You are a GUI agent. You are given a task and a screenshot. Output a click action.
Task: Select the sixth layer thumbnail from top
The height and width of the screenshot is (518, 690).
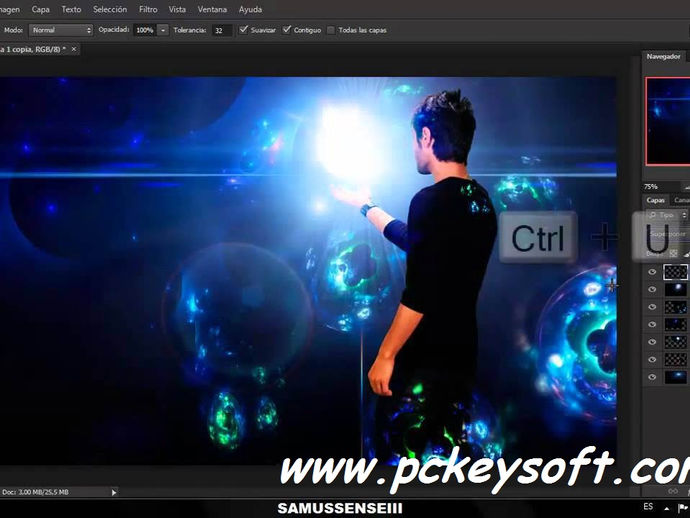[x=675, y=360]
